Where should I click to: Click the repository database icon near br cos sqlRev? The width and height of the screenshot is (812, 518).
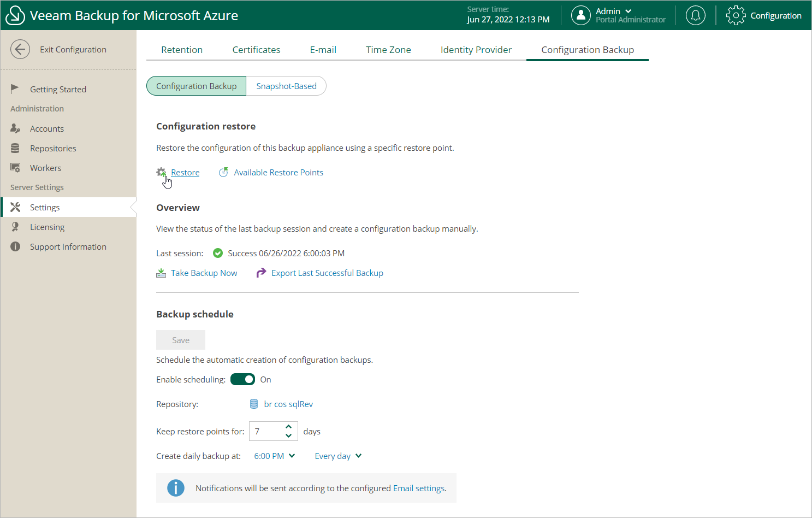coord(254,404)
